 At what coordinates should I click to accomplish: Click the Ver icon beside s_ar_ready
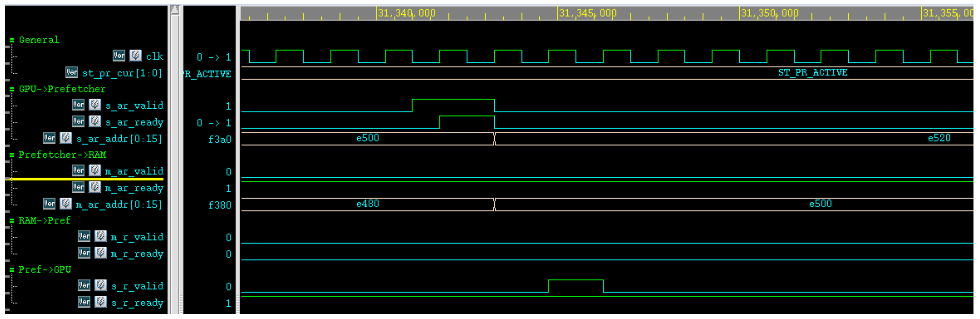[x=78, y=122]
